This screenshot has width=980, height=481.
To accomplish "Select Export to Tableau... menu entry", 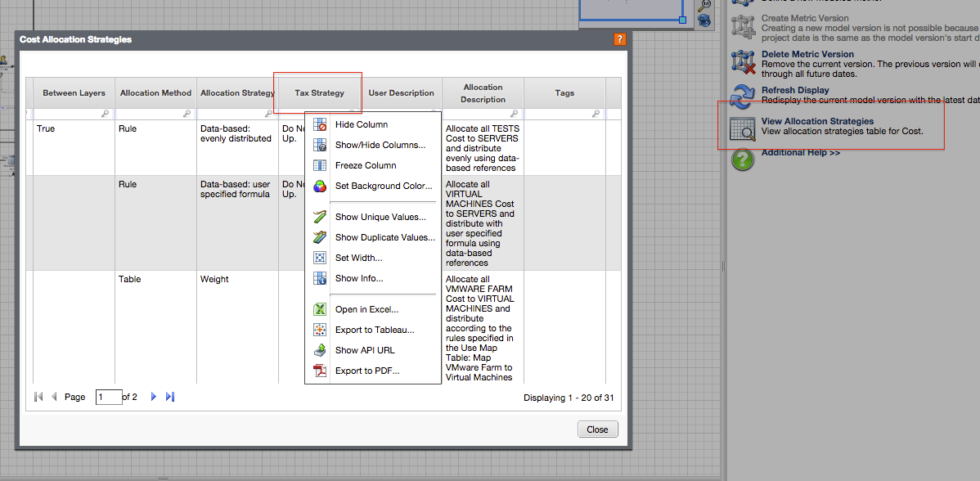I will coord(373,330).
